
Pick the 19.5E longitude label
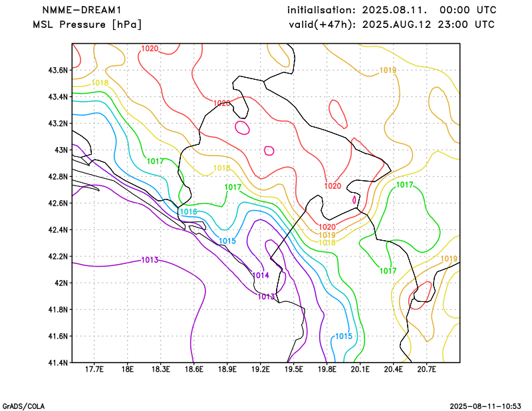click(293, 369)
